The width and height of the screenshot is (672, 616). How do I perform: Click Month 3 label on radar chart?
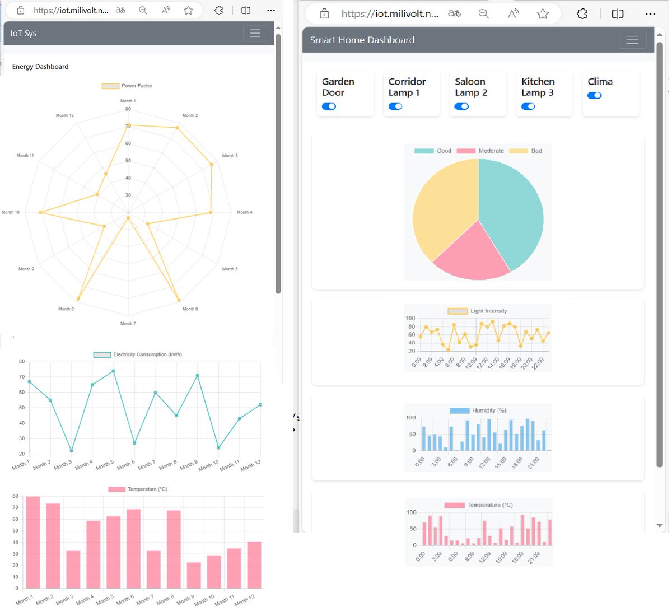click(x=230, y=156)
